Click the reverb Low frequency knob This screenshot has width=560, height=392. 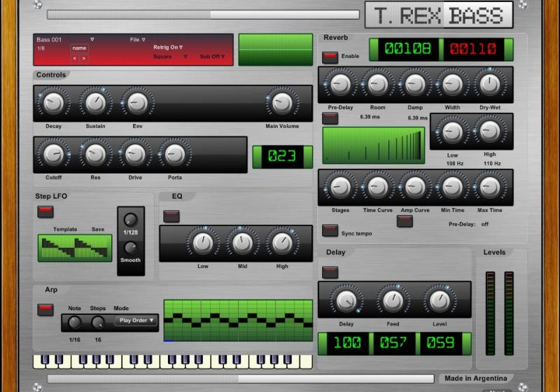[x=452, y=132]
